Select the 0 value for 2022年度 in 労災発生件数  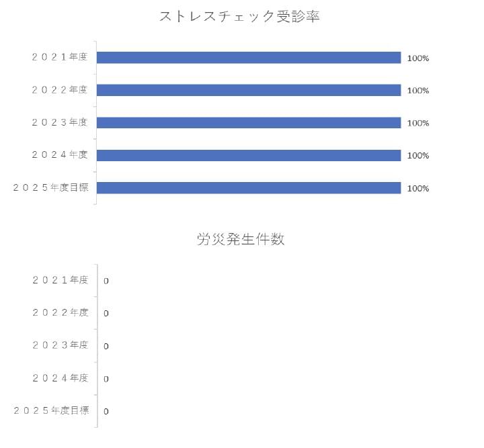click(106, 314)
